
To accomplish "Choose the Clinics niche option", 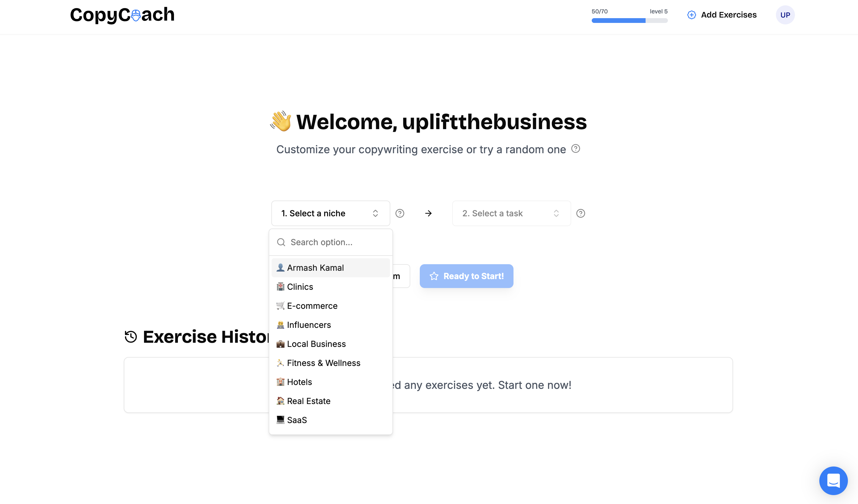I will 331,287.
